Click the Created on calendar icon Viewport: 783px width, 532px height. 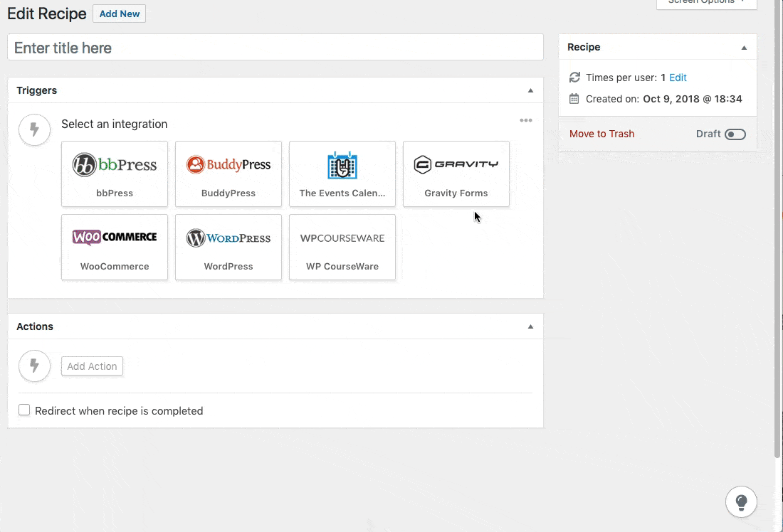coord(574,99)
